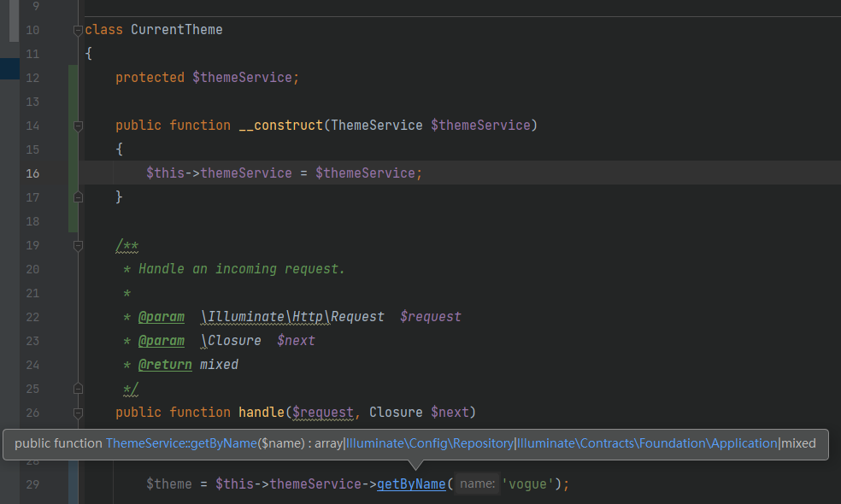
Task: Click line number 12 in gutter
Action: pyautogui.click(x=32, y=78)
